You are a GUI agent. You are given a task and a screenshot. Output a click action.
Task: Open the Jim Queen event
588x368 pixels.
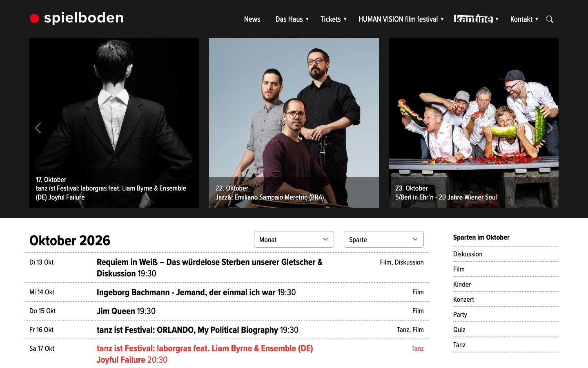126,311
